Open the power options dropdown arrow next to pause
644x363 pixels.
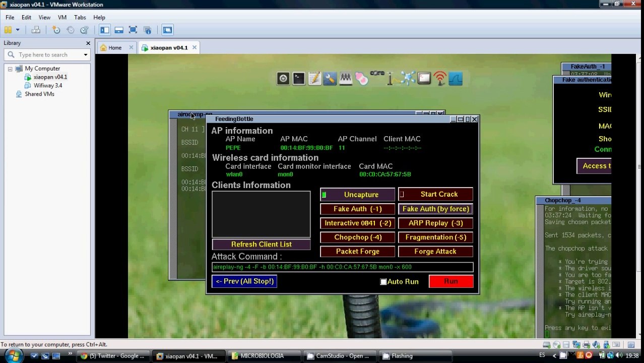click(18, 30)
